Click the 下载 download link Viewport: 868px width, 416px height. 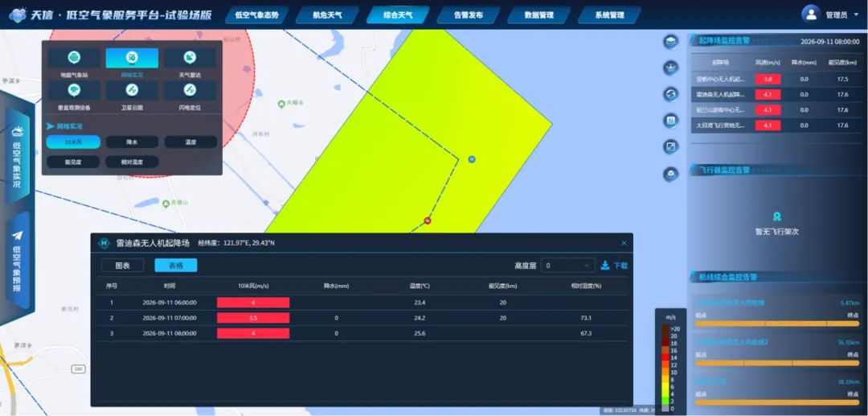click(x=620, y=266)
